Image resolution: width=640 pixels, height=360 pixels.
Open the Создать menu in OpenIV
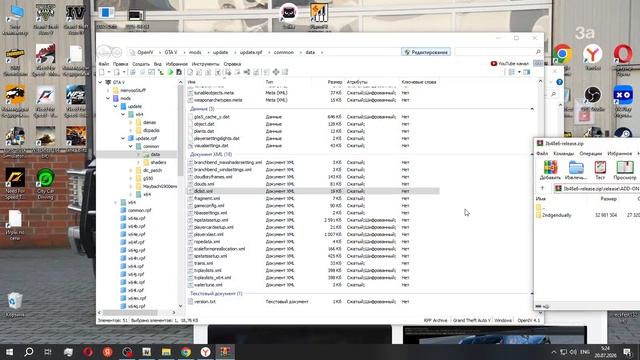pos(141,64)
